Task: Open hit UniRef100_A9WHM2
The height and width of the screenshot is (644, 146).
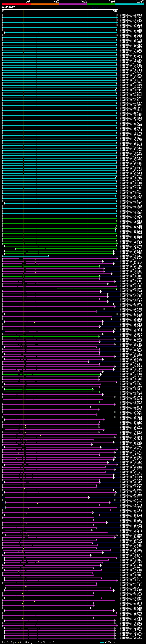Action: click(x=131, y=281)
